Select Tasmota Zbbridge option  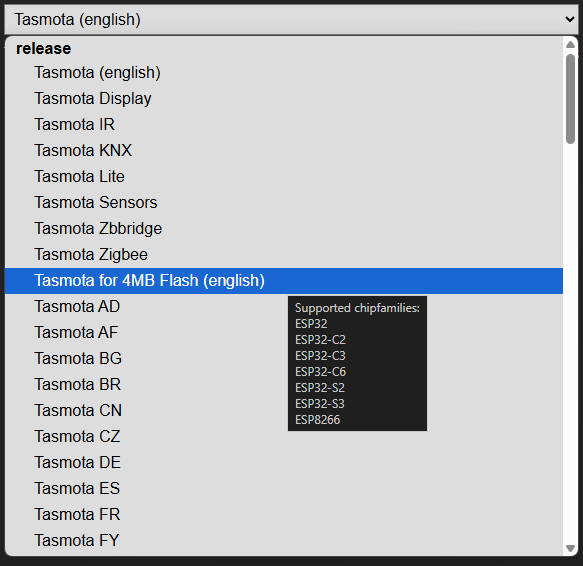coord(284,229)
